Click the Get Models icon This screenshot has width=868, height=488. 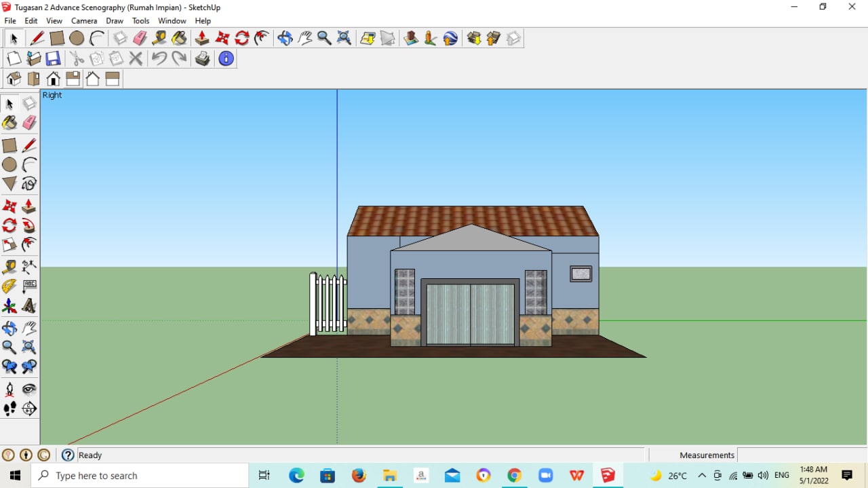pos(474,38)
